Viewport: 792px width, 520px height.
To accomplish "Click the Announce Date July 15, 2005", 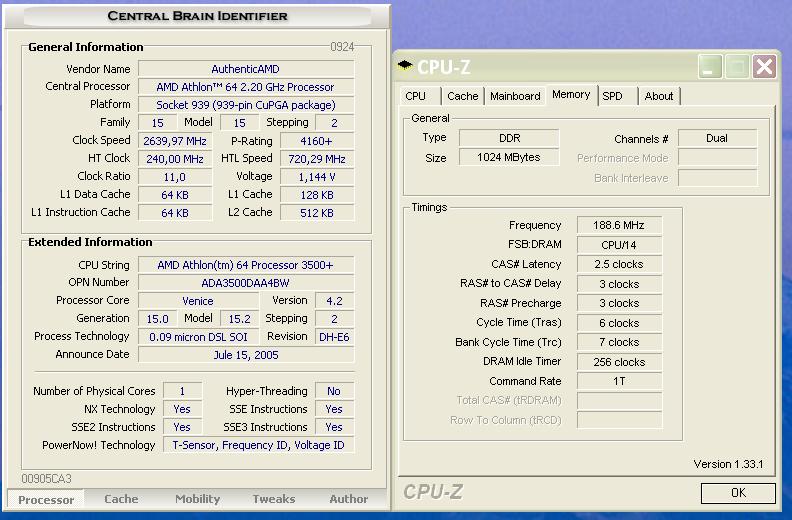I will tap(246, 355).
